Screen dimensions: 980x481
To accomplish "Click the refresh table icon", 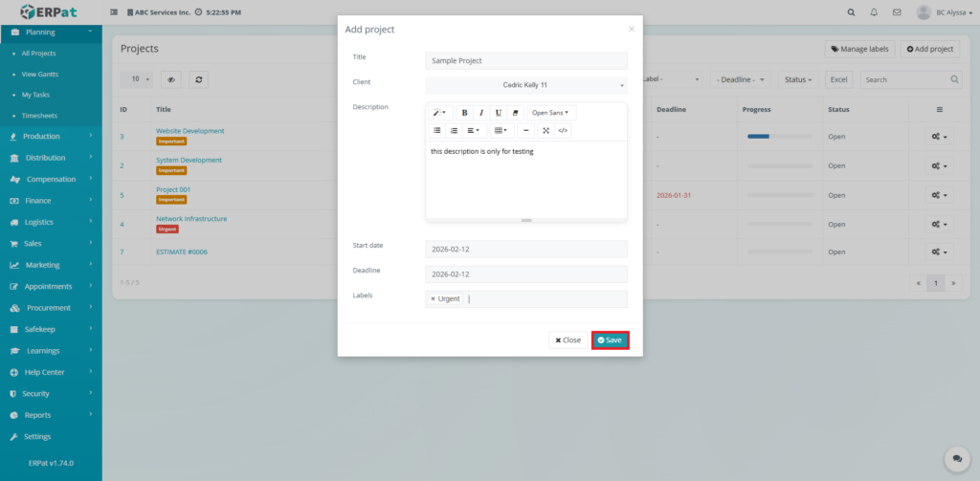I will pyautogui.click(x=199, y=79).
